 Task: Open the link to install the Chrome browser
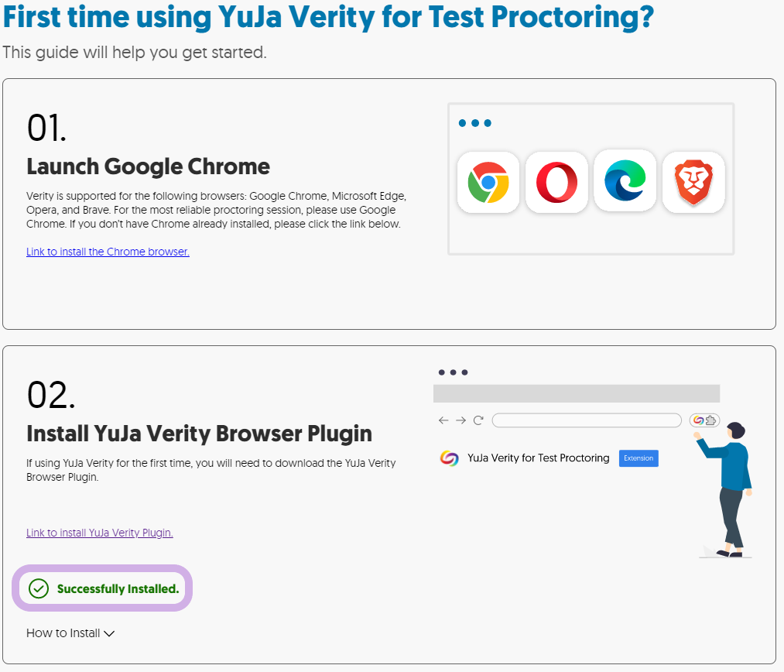pos(108,252)
